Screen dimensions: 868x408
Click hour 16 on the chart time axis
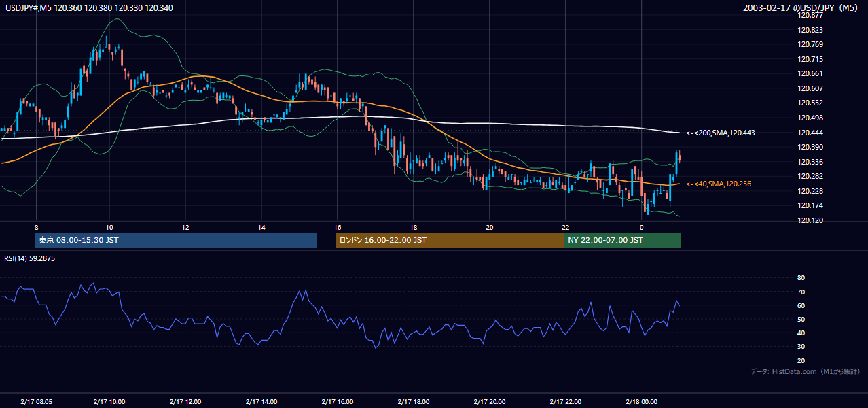(338, 227)
